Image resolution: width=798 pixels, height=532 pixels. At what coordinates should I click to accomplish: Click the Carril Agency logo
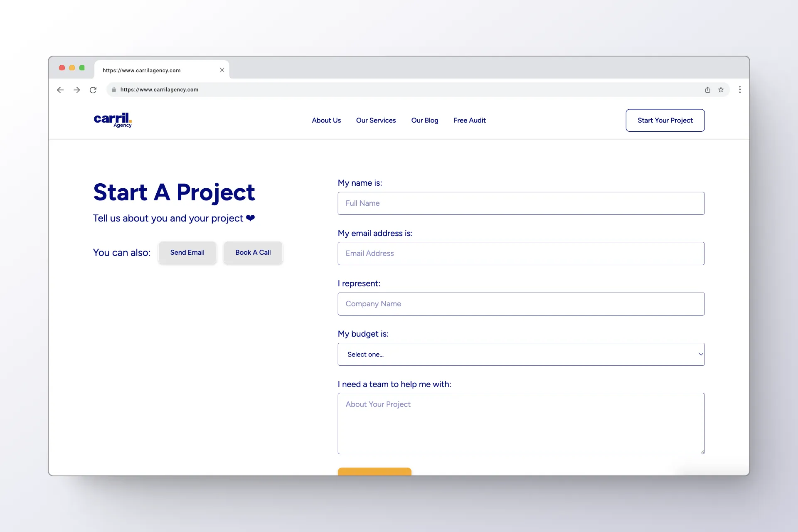pyautogui.click(x=113, y=120)
